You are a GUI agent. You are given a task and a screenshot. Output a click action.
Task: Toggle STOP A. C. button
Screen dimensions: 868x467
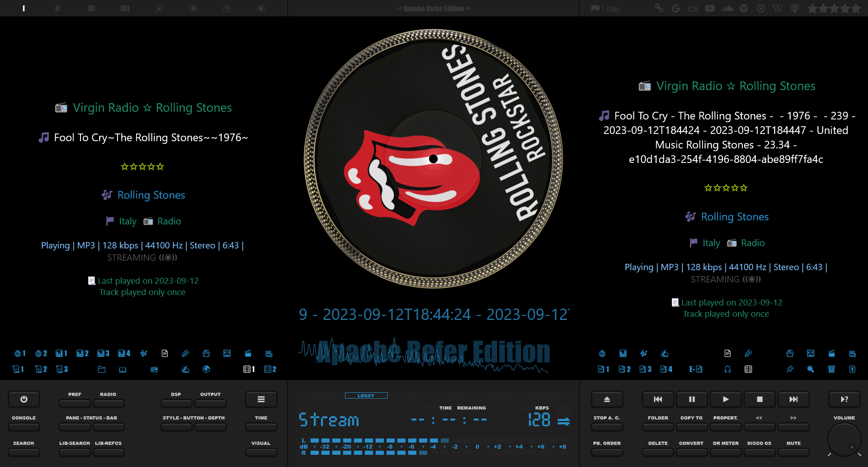click(607, 427)
